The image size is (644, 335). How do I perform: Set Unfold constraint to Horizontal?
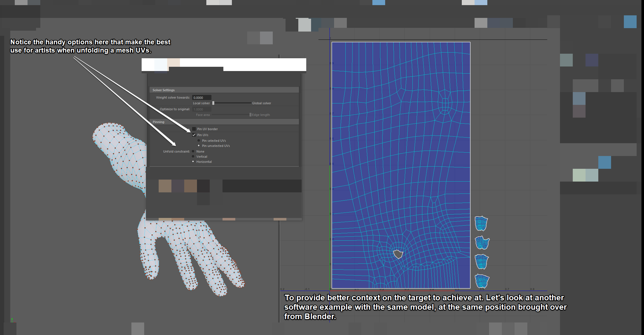coord(193,162)
